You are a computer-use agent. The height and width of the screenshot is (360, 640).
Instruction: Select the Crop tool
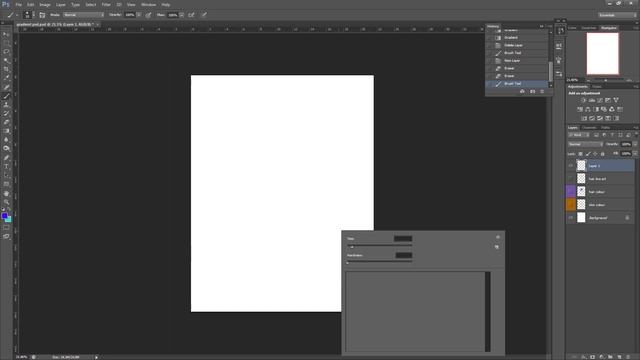coord(6,69)
